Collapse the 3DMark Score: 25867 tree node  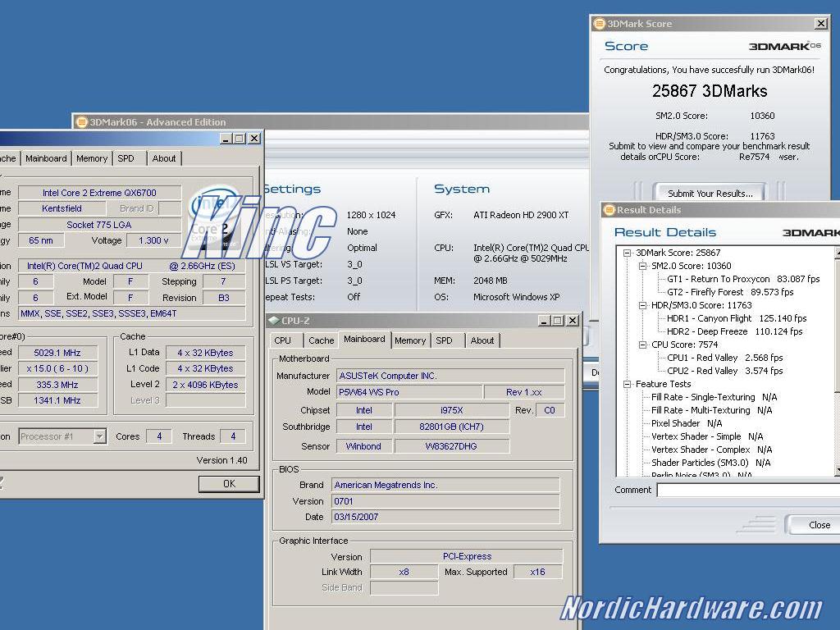(628, 253)
